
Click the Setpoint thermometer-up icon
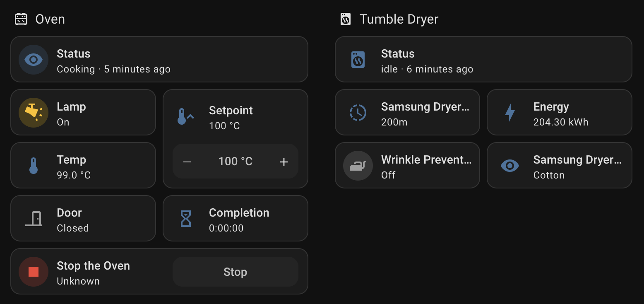coord(186,117)
